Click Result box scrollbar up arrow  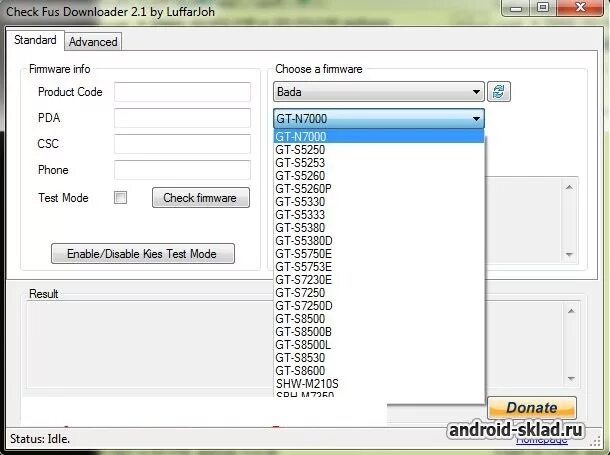[x=571, y=311]
